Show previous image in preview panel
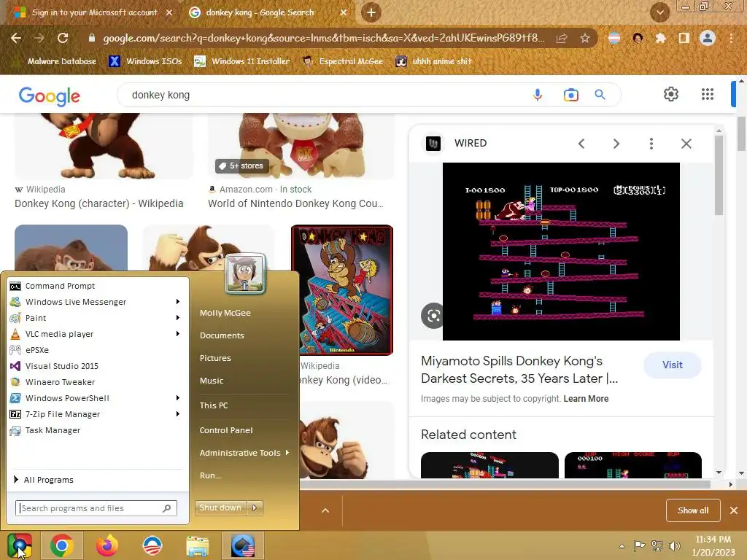 click(x=581, y=144)
